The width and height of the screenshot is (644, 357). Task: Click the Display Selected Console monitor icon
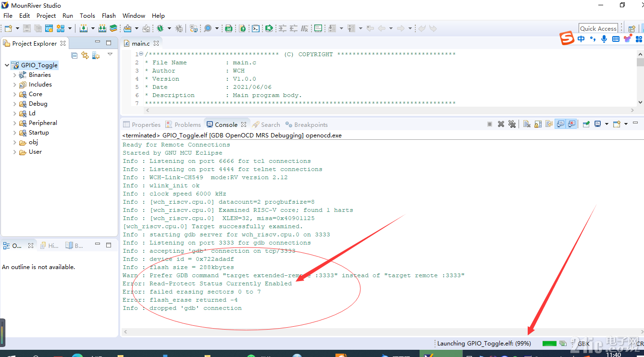[598, 124]
